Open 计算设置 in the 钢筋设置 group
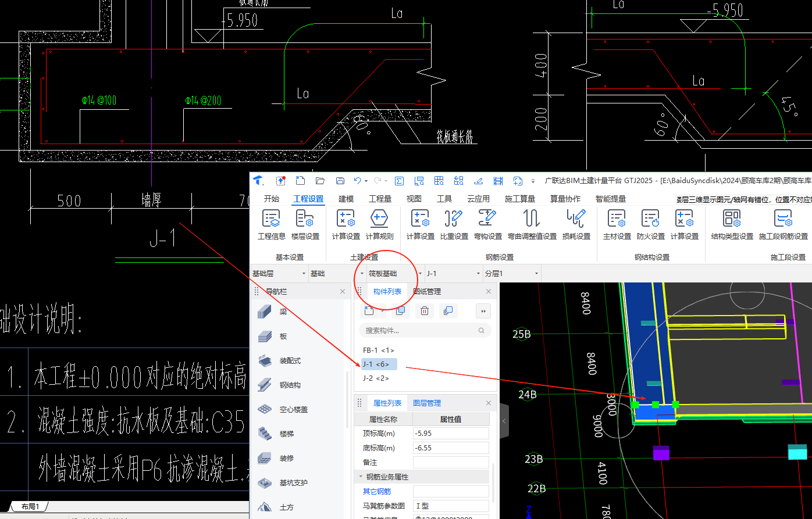Image resolution: width=812 pixels, height=519 pixels. (x=420, y=225)
